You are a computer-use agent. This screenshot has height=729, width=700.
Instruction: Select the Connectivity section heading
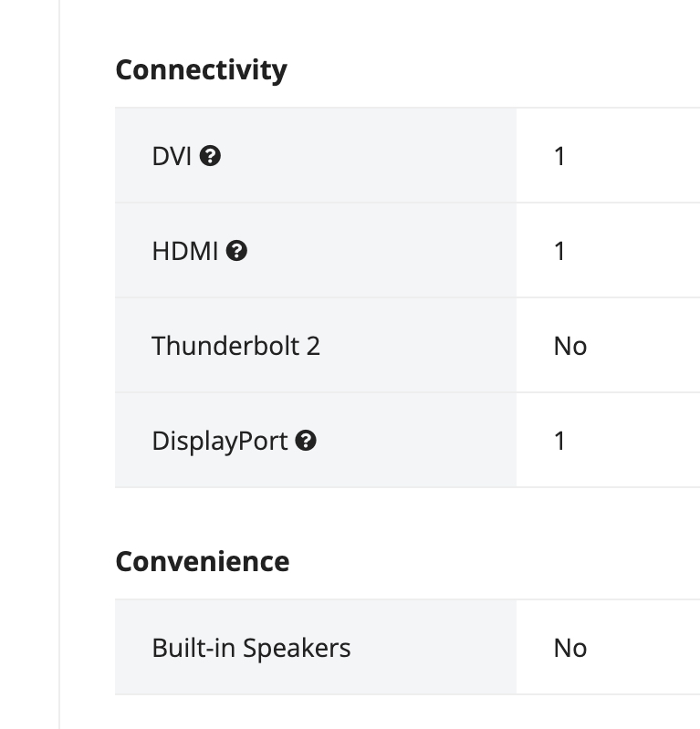pos(202,70)
